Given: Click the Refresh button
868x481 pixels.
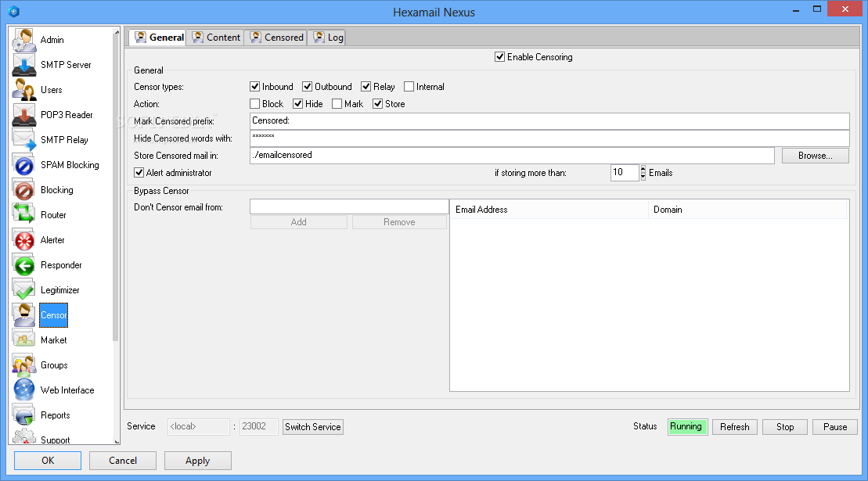Looking at the screenshot, I should click(735, 427).
